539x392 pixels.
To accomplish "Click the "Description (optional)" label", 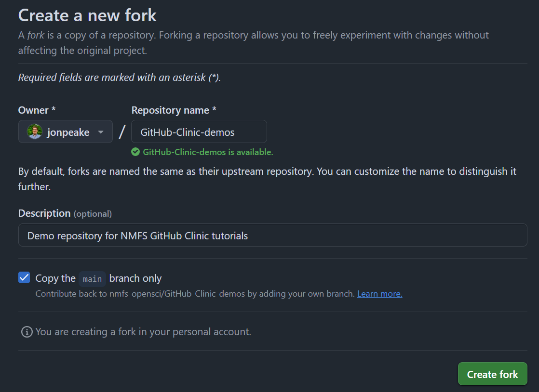I will coord(65,213).
